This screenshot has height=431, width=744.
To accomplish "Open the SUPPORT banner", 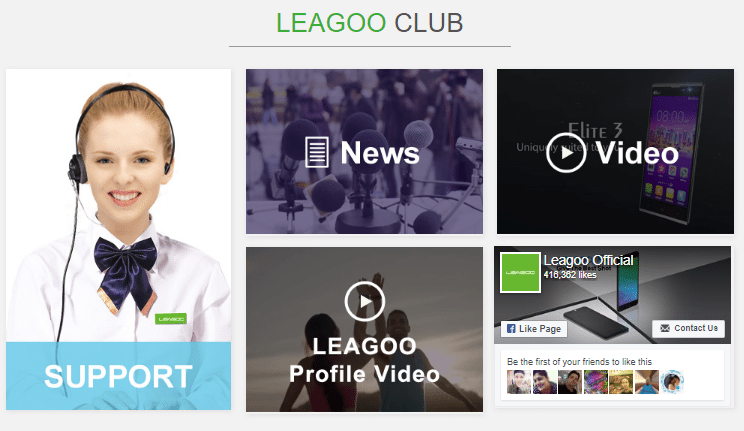I will coord(118,375).
